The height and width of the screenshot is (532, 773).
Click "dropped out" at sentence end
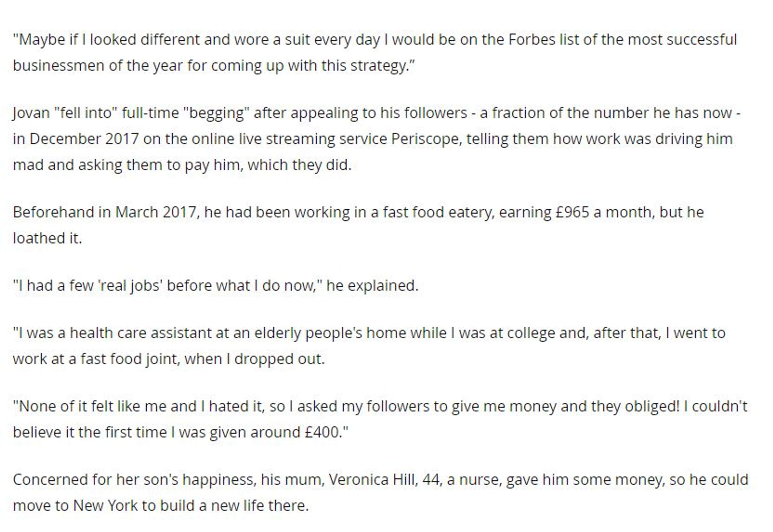click(x=279, y=359)
